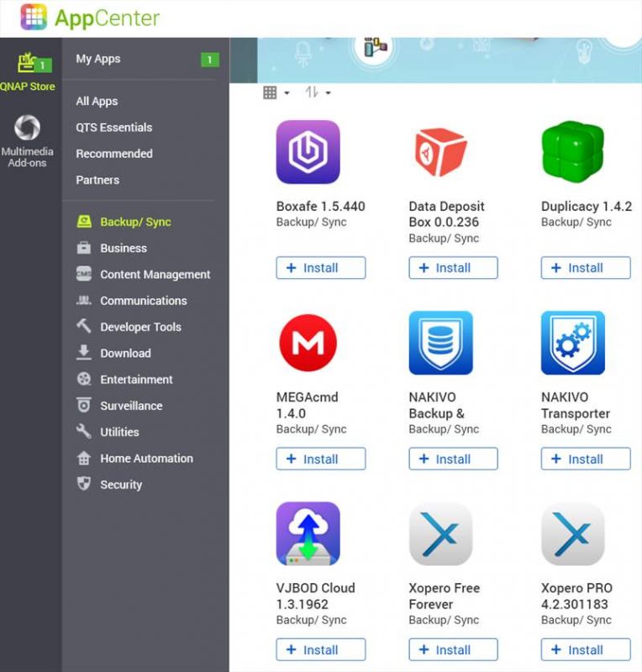This screenshot has width=642, height=672.
Task: Click the MEGAcmd red icon
Action: [x=308, y=343]
